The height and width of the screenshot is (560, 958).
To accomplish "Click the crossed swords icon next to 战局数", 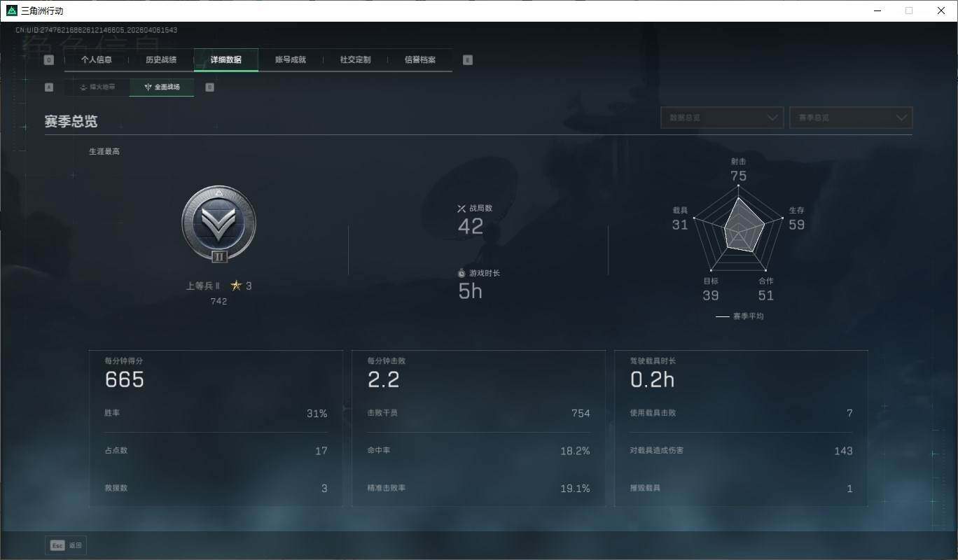I will click(461, 208).
